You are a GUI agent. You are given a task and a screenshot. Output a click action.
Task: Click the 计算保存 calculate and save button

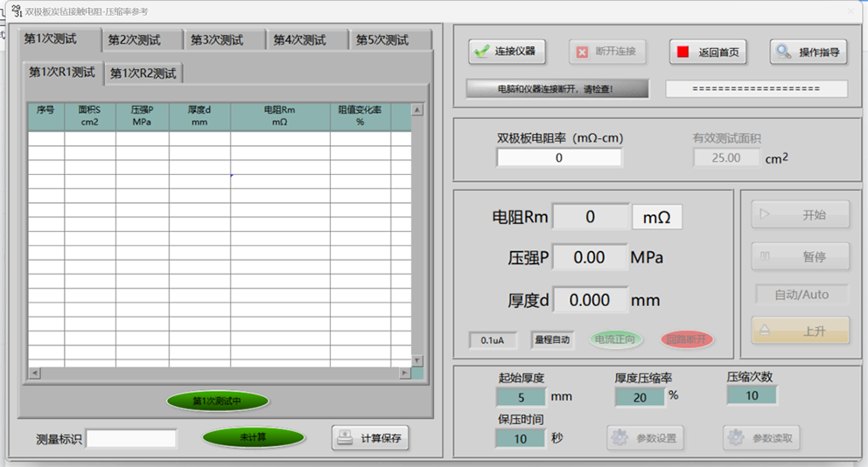(x=370, y=438)
